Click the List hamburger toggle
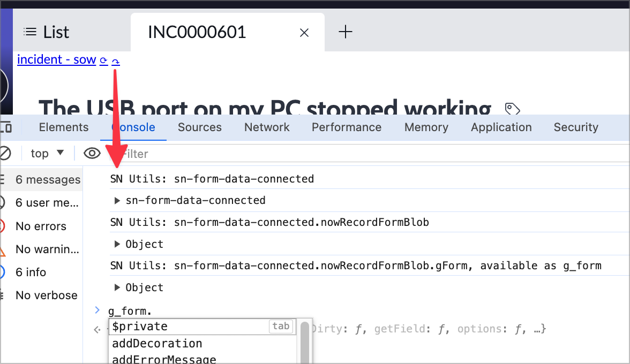 point(31,31)
